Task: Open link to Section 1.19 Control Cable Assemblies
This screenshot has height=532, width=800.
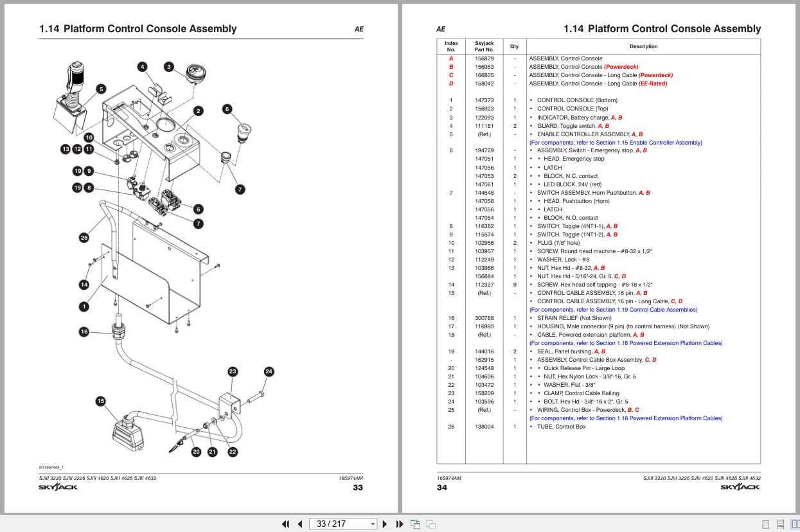Action: [613, 310]
